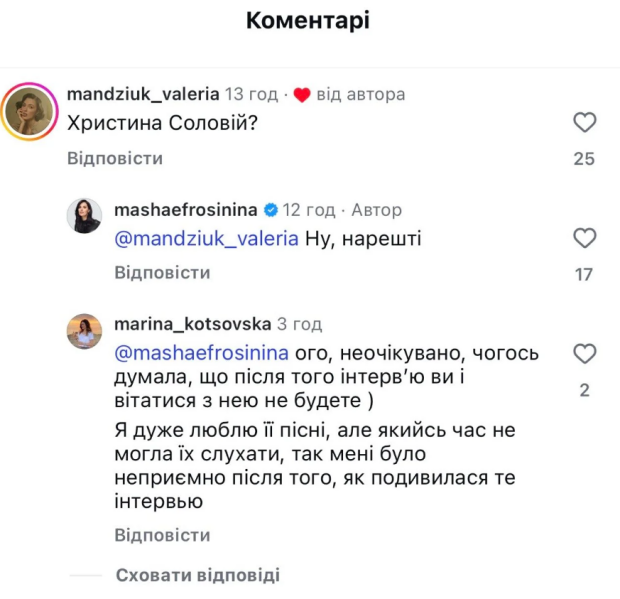This screenshot has width=620, height=599.
Task: Collapse replies with 'Сховати відповіді'
Action: point(197,575)
